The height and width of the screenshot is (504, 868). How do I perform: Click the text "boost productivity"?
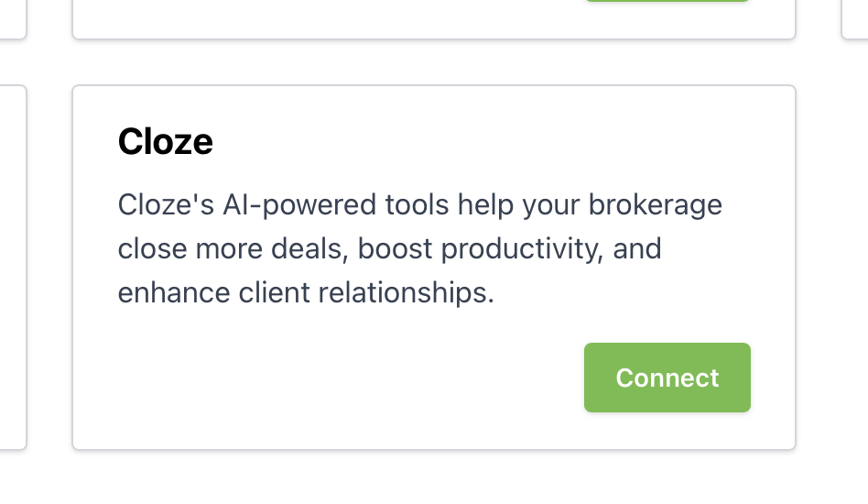pyautogui.click(x=474, y=249)
